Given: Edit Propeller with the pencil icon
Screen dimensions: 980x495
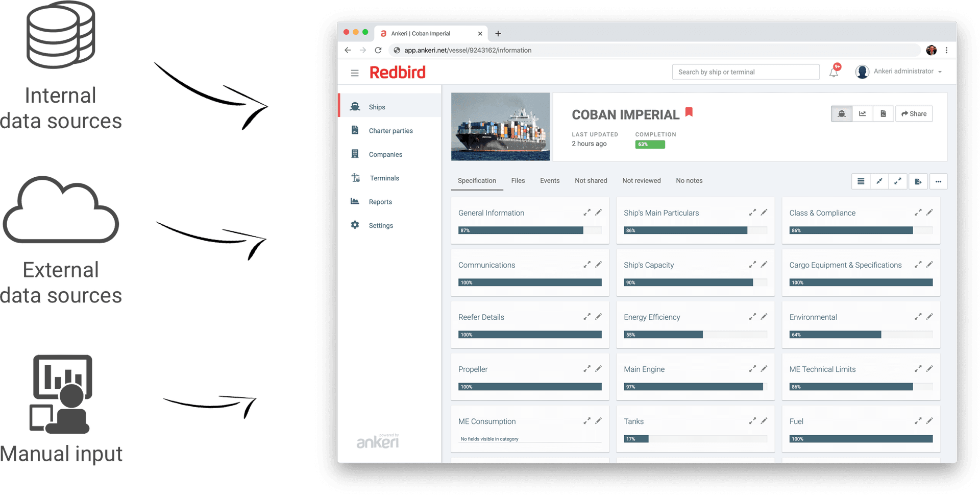Looking at the screenshot, I should click(x=599, y=369).
